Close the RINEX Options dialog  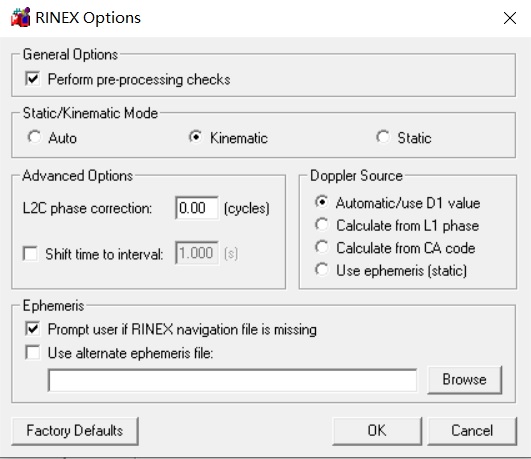(510, 18)
